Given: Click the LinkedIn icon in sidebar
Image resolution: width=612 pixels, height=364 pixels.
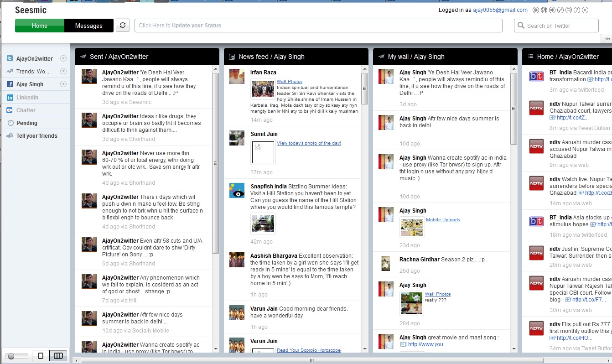Looking at the screenshot, I should (10, 97).
